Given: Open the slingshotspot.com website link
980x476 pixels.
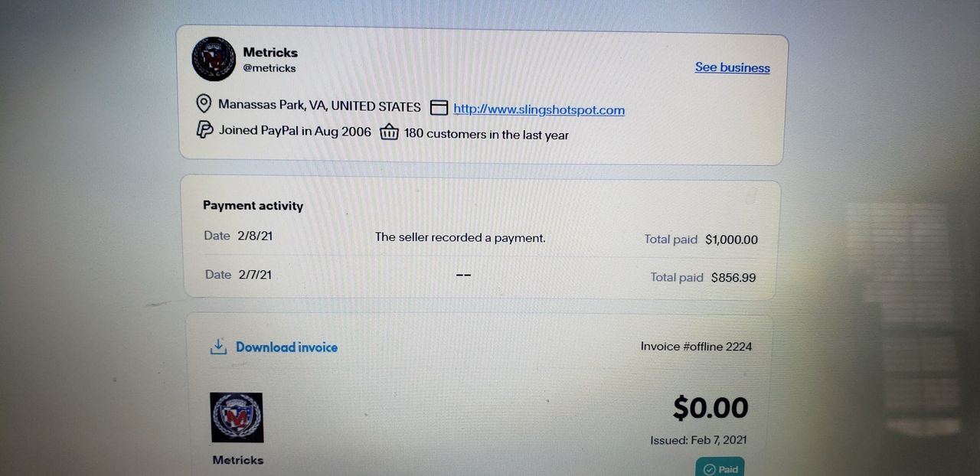Looking at the screenshot, I should (x=539, y=109).
